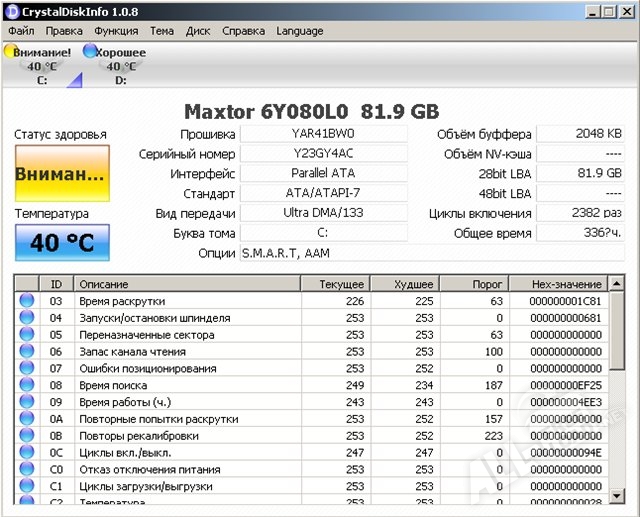Click the CrystalDiskInfo title bar app icon
Screen dimensions: 640x517
pyautogui.click(x=11, y=11)
